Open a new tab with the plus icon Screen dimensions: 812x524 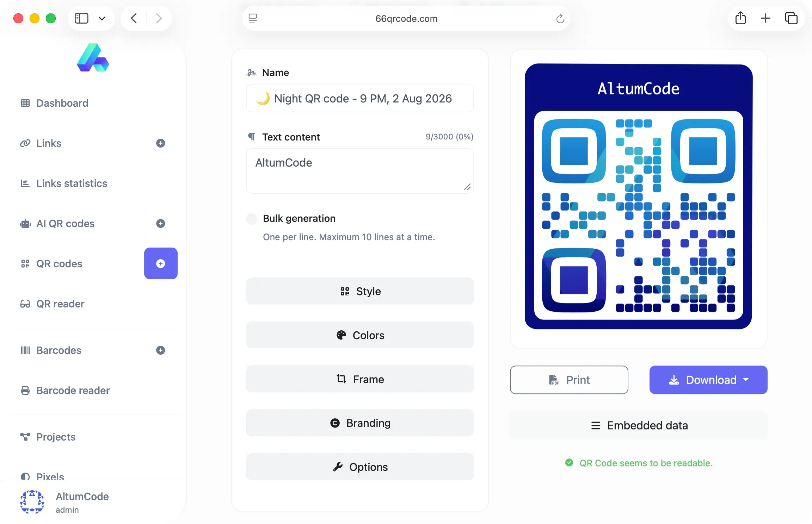click(765, 18)
